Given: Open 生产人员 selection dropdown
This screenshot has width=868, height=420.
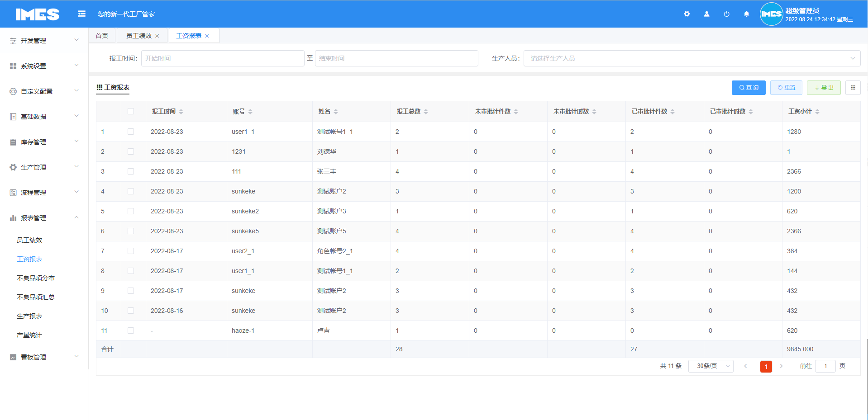Looking at the screenshot, I should click(x=692, y=58).
